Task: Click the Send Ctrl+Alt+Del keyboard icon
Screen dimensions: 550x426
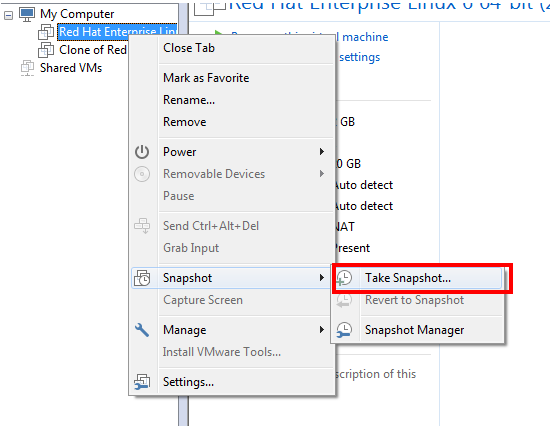Action: coord(142,226)
